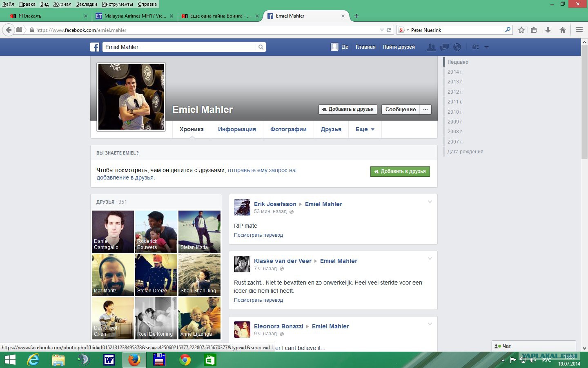Reload the page with refresh icon
Image resolution: width=588 pixels, height=368 pixels.
click(x=389, y=30)
